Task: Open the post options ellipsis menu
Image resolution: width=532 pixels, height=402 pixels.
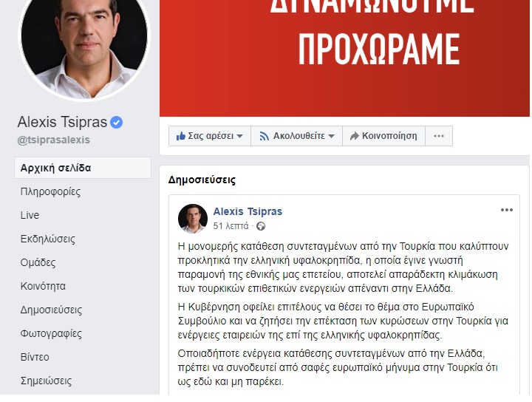Action: 507,210
